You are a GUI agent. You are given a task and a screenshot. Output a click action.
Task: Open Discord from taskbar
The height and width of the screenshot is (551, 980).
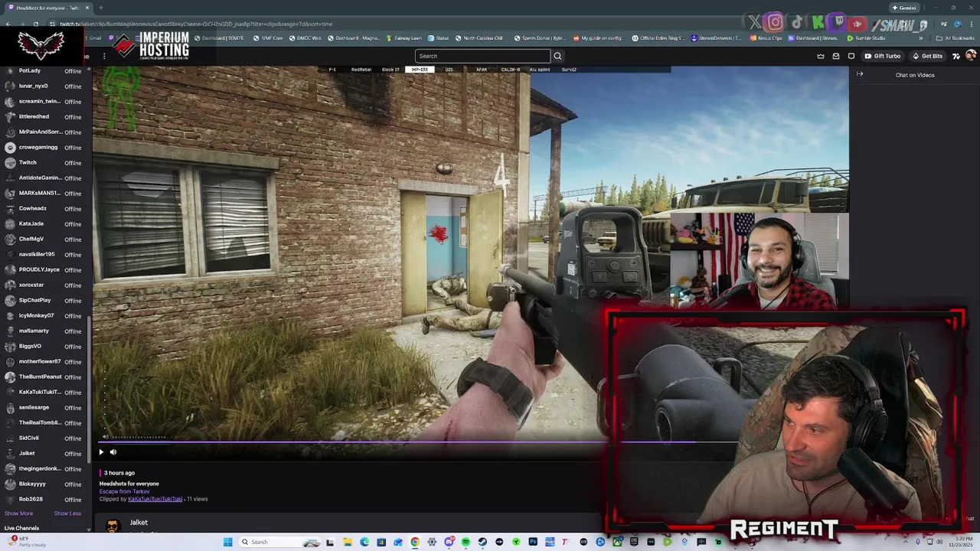[449, 542]
